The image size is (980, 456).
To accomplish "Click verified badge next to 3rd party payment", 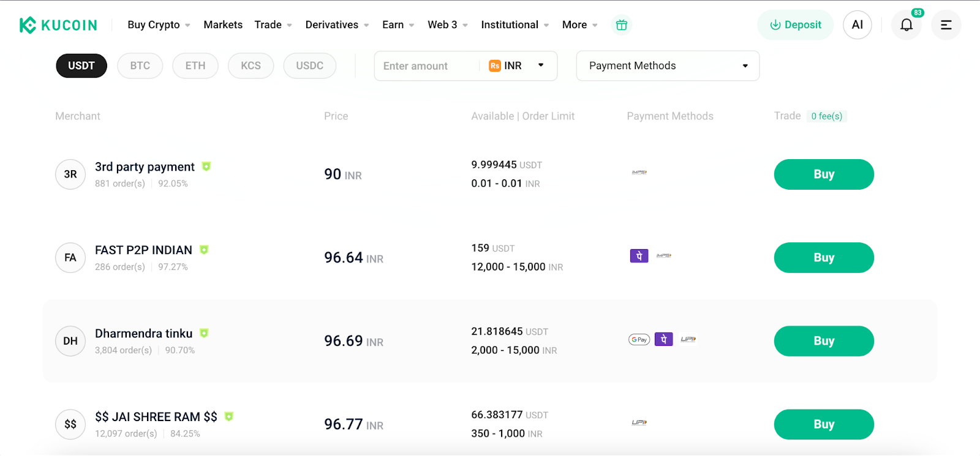I will [206, 166].
